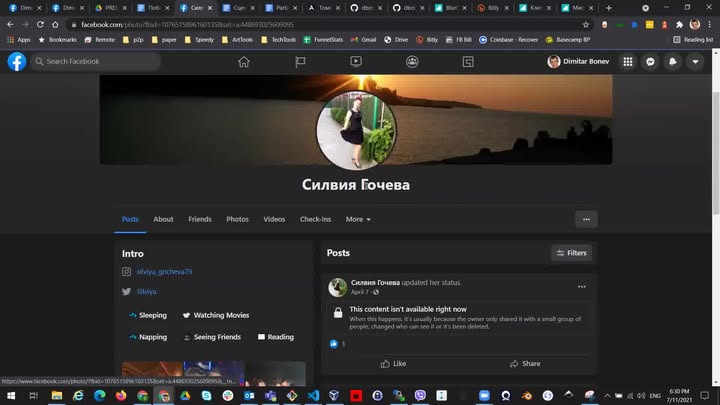Open Twitter link Silviya

pyautogui.click(x=146, y=292)
